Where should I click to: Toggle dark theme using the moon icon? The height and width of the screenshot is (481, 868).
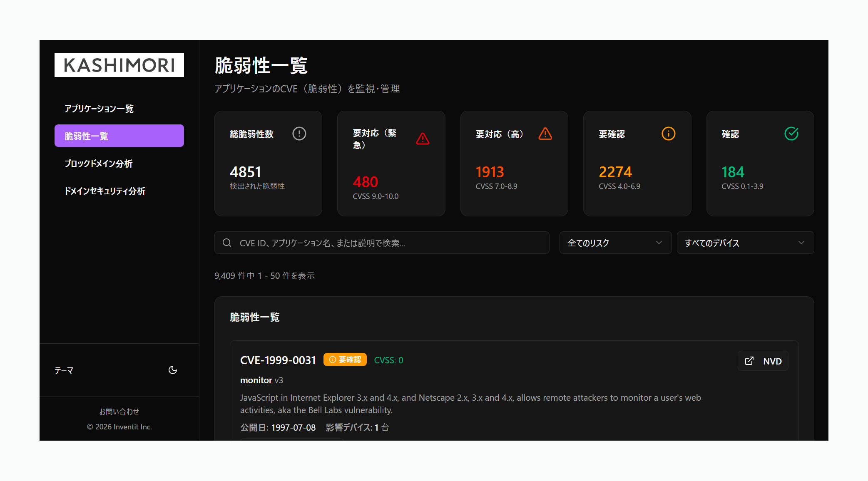click(x=173, y=370)
